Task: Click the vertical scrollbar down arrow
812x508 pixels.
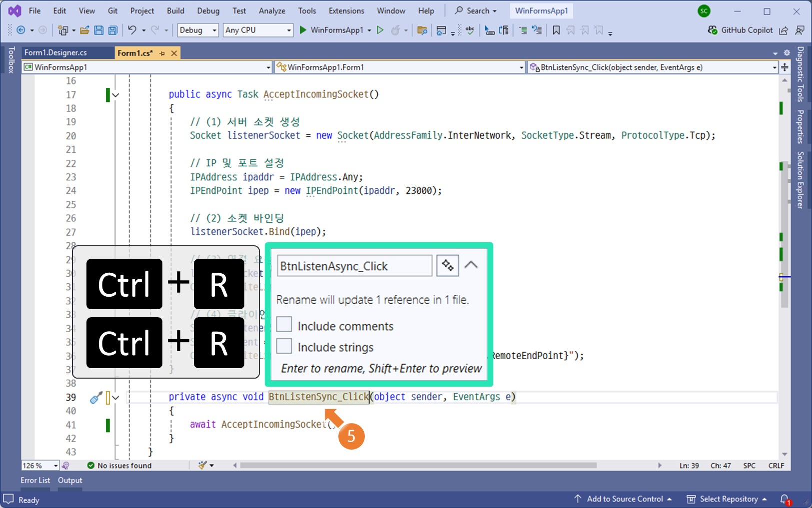Action: (785, 454)
